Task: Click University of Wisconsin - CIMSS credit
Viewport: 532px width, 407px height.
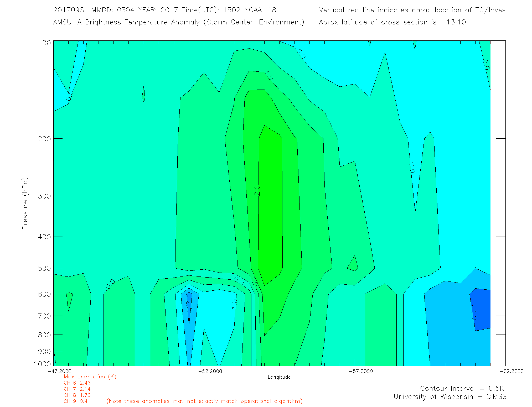Action: tap(450, 397)
